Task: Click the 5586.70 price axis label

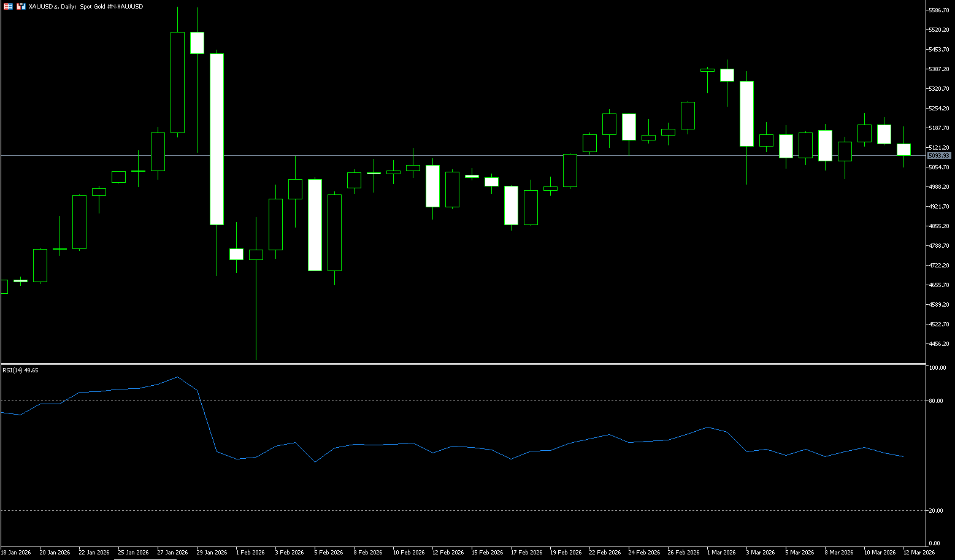Action: (939, 10)
